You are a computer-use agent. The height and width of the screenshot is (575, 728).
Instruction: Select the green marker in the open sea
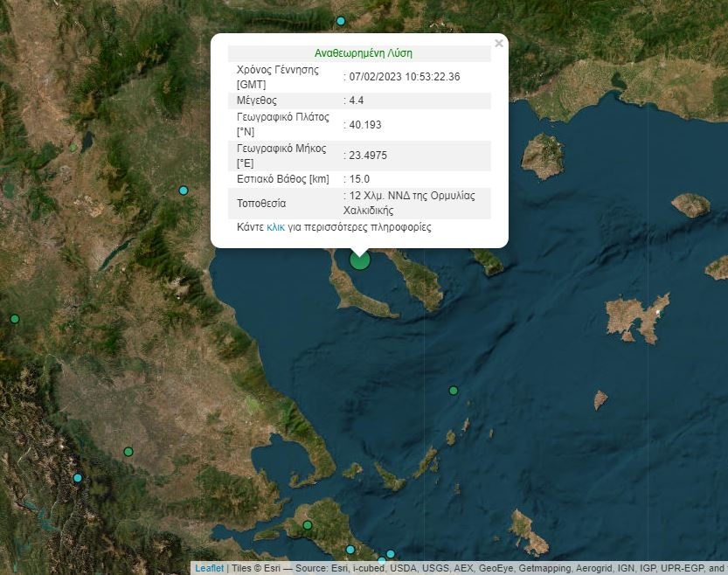[x=453, y=391]
